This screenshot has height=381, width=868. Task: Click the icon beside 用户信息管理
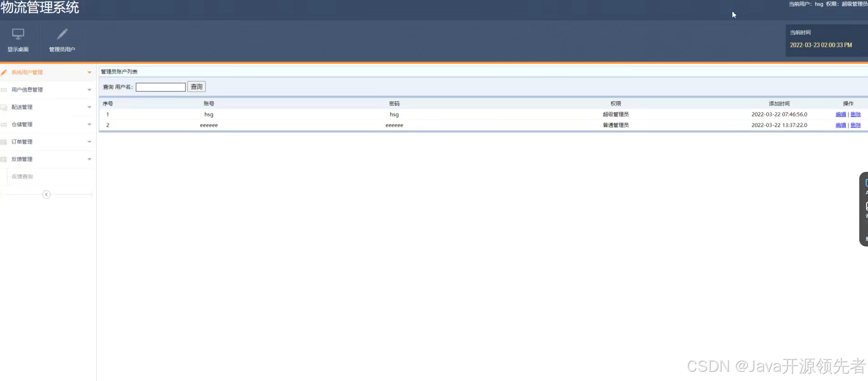4,90
